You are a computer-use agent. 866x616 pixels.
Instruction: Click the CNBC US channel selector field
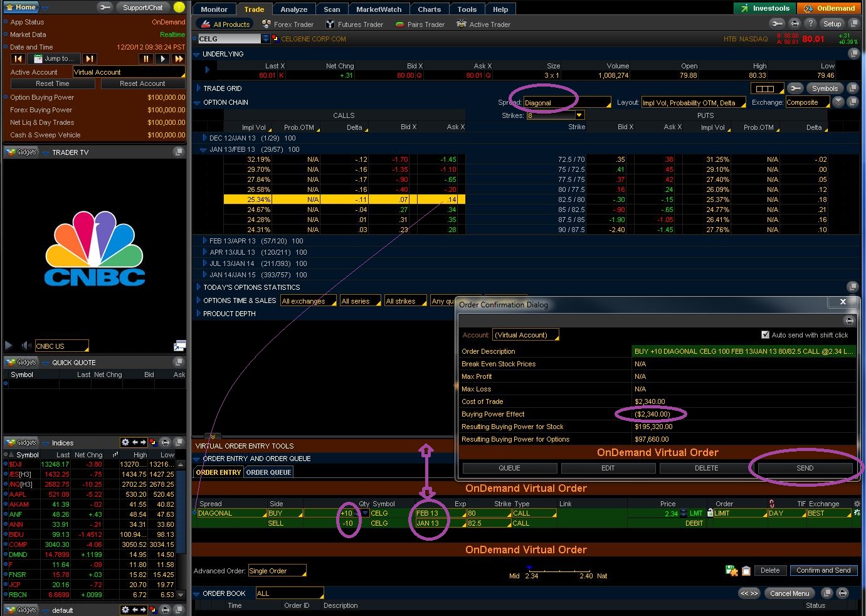pyautogui.click(x=61, y=346)
